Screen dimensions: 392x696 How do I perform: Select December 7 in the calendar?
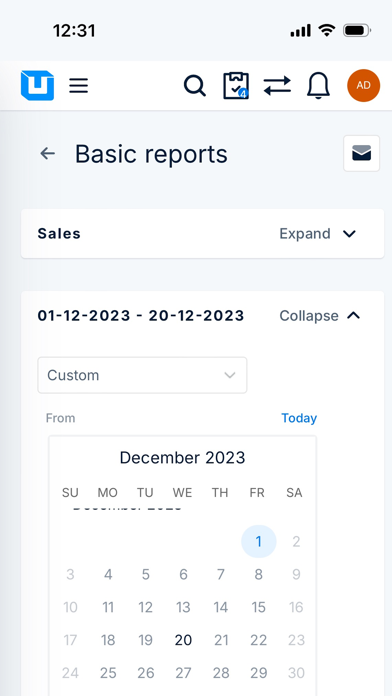tap(221, 574)
